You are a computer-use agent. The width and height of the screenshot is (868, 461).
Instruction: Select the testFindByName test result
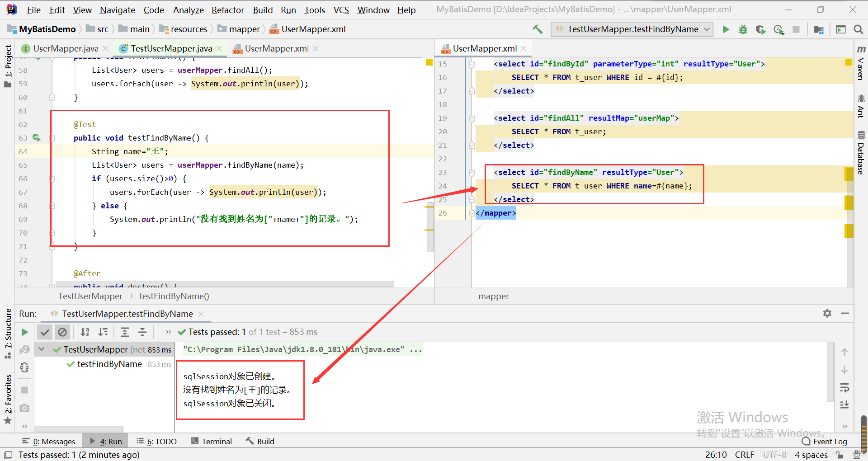click(x=109, y=364)
